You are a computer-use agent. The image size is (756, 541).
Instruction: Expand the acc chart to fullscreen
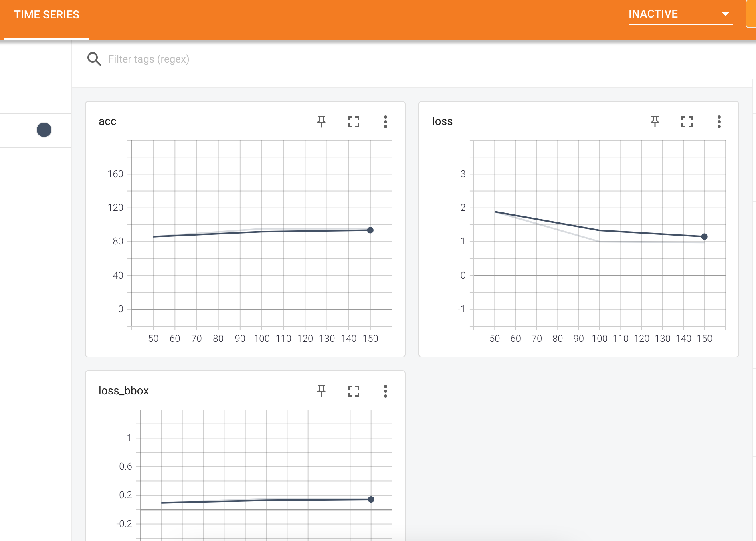[x=354, y=122]
